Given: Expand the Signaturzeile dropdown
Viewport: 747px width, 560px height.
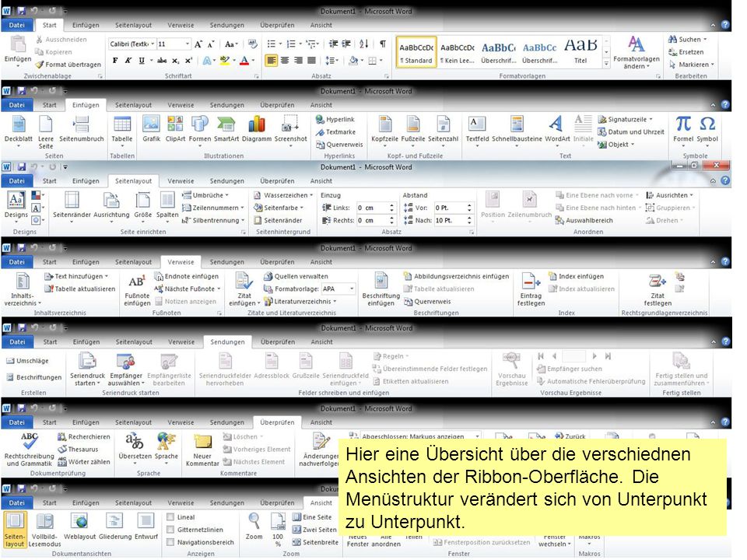Looking at the screenshot, I should (x=651, y=120).
